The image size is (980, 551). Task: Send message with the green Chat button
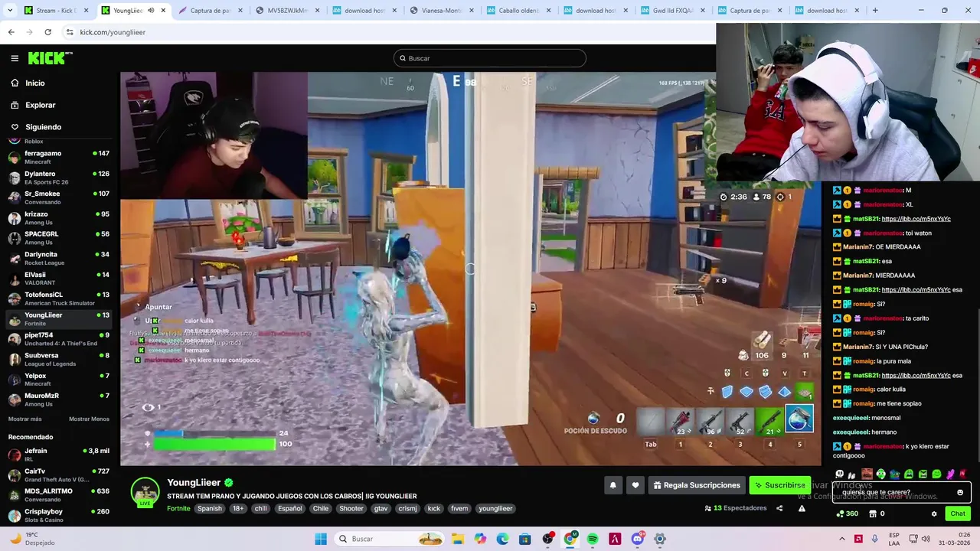[x=958, y=514]
